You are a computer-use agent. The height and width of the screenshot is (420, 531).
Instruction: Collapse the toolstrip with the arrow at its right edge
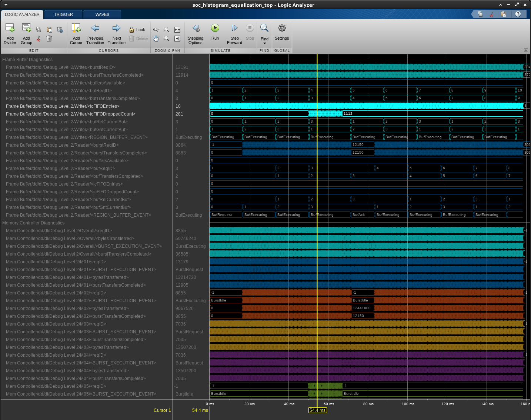[x=526, y=50]
